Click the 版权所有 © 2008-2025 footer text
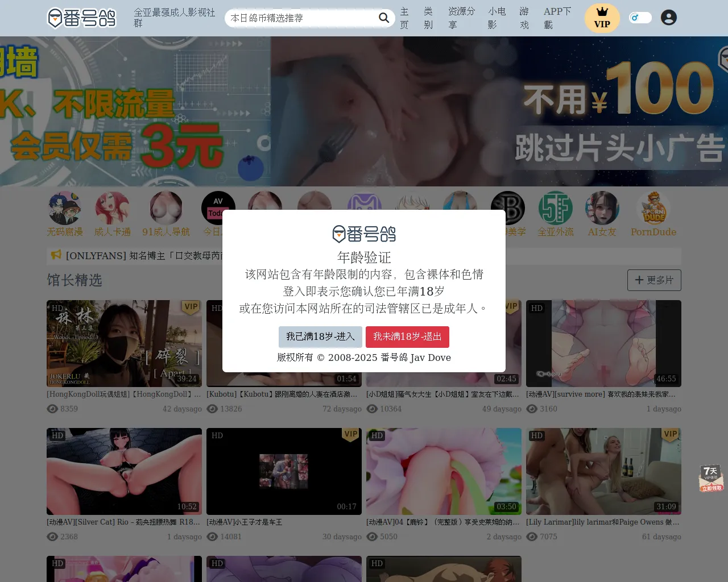Screen dimensions: 728x582 coord(364,357)
